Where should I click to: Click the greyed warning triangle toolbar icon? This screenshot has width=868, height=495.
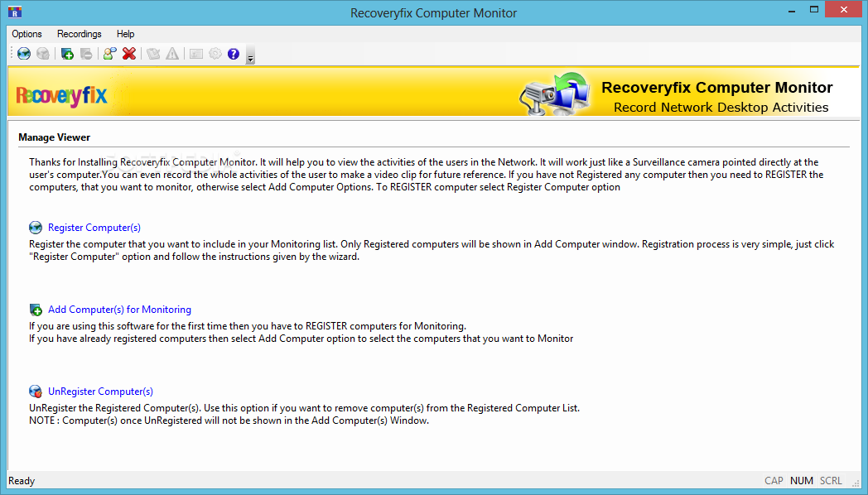(172, 54)
